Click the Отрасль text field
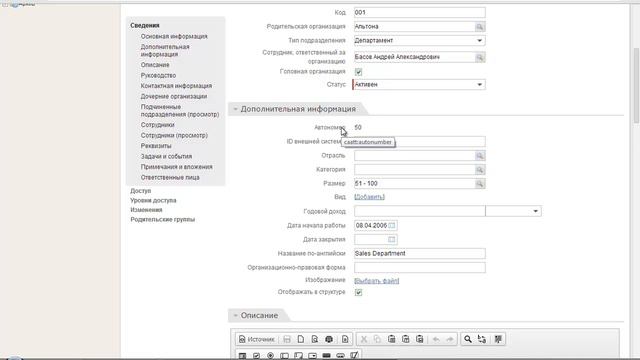640x360 pixels. tap(414, 156)
